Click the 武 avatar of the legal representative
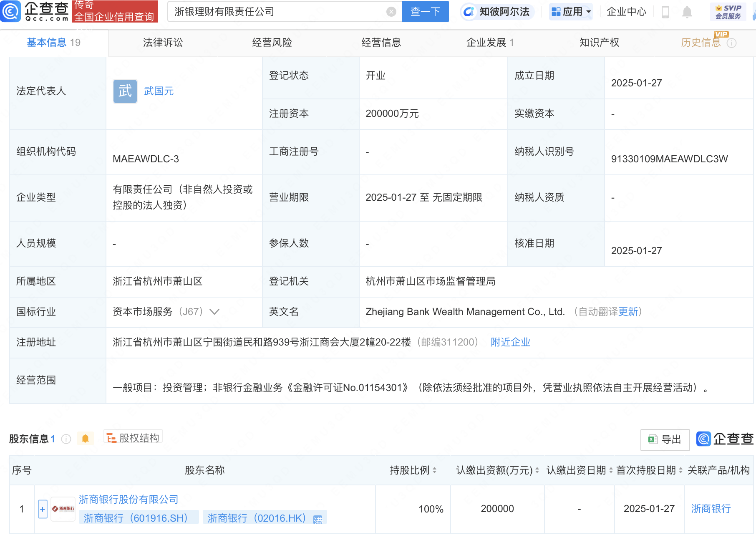Screen dimensions: 756x535 [125, 91]
